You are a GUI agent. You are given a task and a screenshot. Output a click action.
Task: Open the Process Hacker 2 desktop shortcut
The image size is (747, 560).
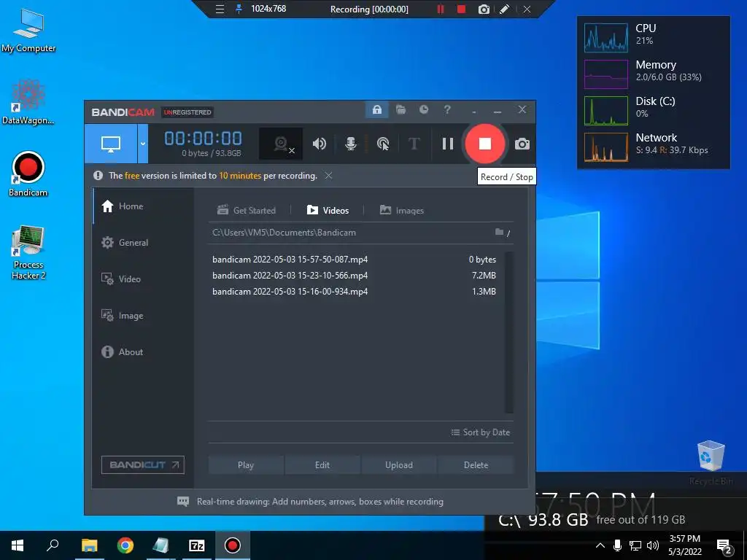tap(28, 253)
